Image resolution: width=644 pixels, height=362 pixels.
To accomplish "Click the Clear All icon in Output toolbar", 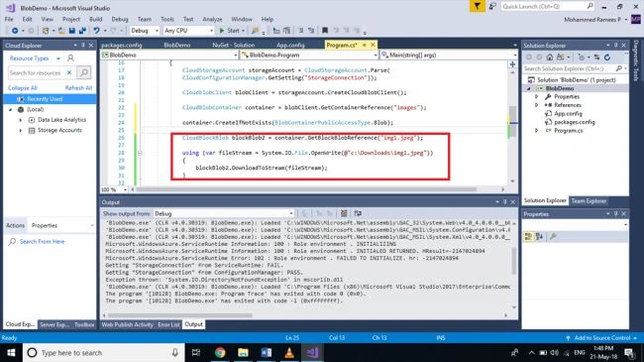I will point(344,213).
